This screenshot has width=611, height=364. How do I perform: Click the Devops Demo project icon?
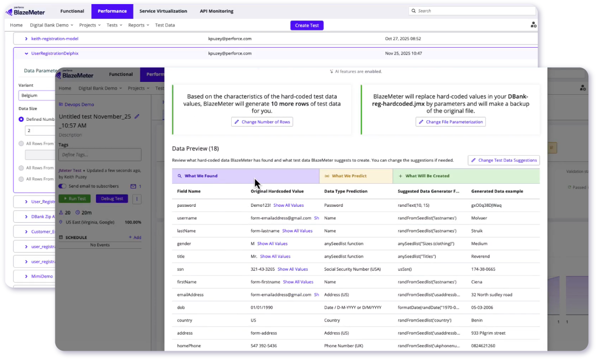(x=60, y=104)
